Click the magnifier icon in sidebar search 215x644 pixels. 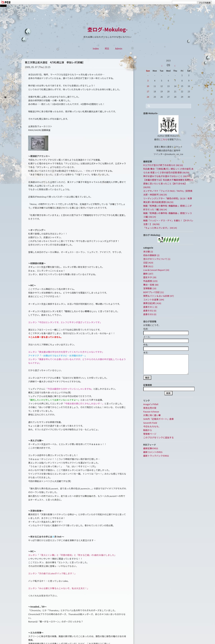coord(149,106)
